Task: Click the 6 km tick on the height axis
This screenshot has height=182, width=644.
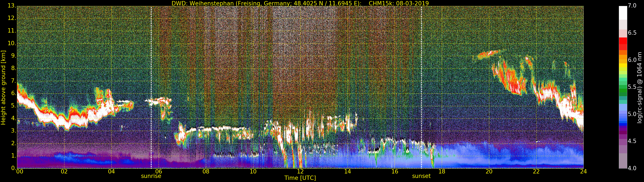Action: click(x=13, y=94)
